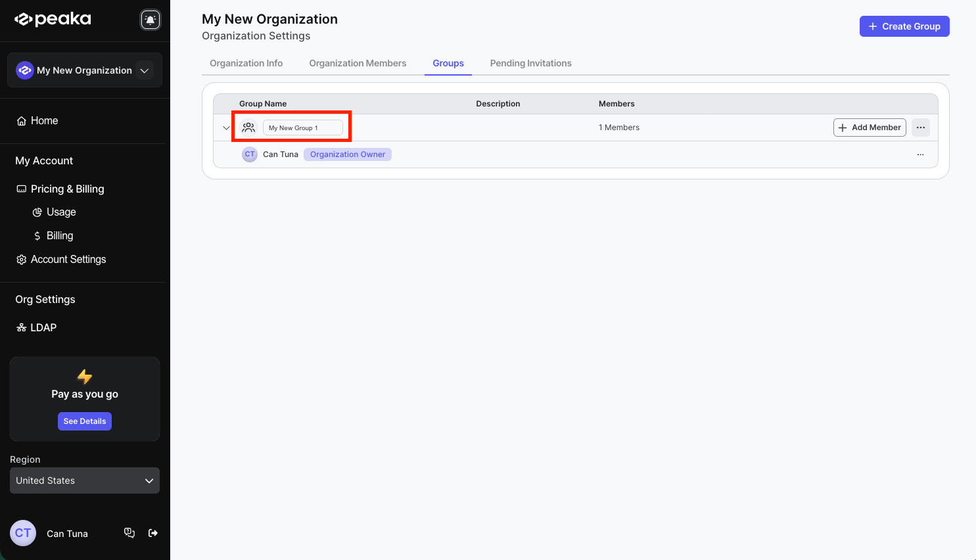The height and width of the screenshot is (560, 976).
Task: Open the Region dropdown showing United States
Action: point(84,480)
